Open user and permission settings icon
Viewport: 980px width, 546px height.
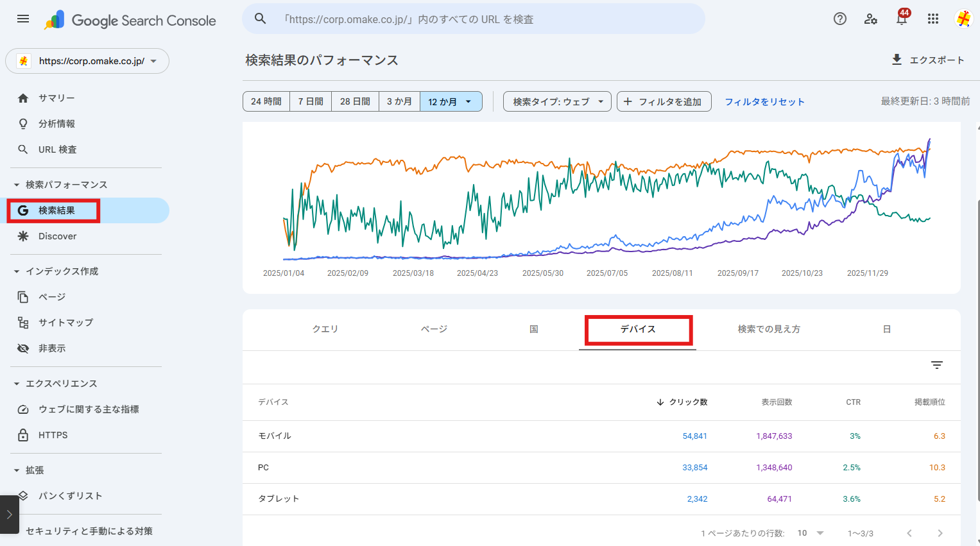(870, 19)
